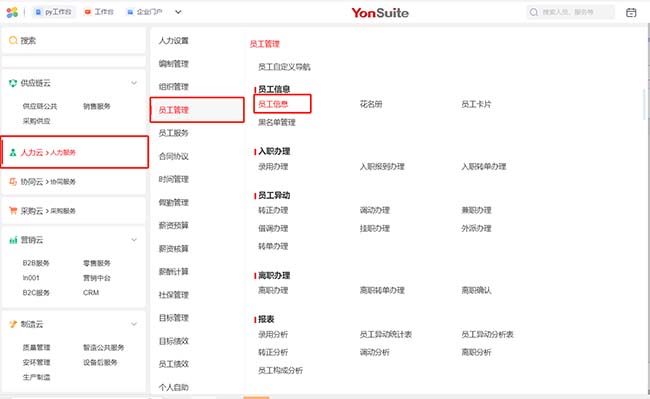Open 营销中台 link

point(97,278)
